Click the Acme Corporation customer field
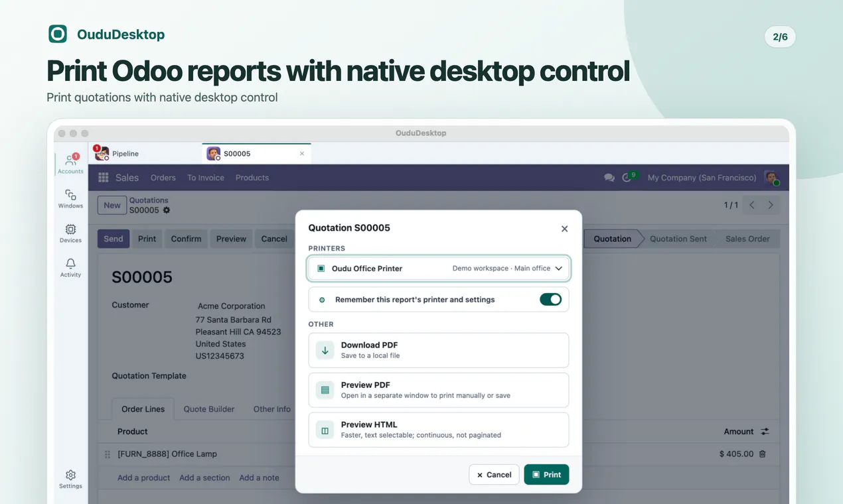 (232, 306)
